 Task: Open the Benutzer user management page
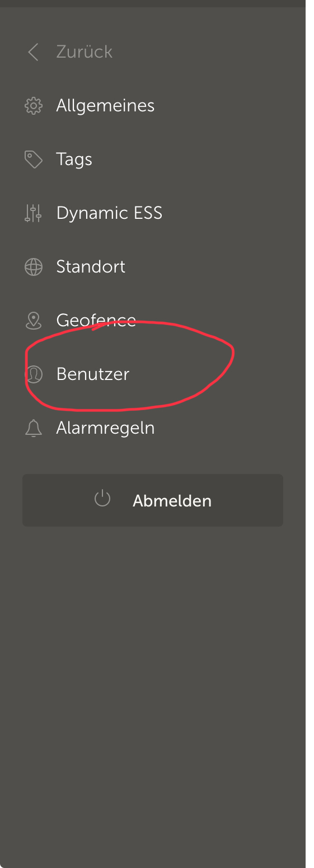pyautogui.click(x=93, y=374)
